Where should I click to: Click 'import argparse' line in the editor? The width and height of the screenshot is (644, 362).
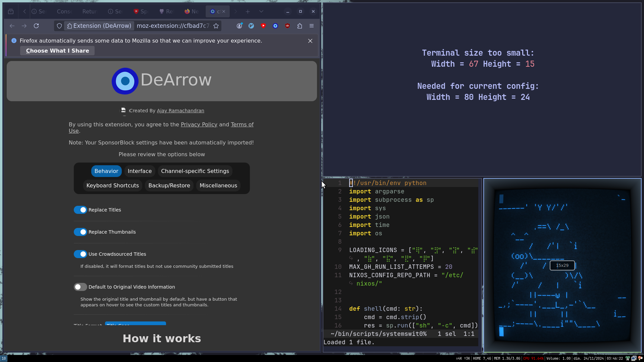pyautogui.click(x=377, y=191)
